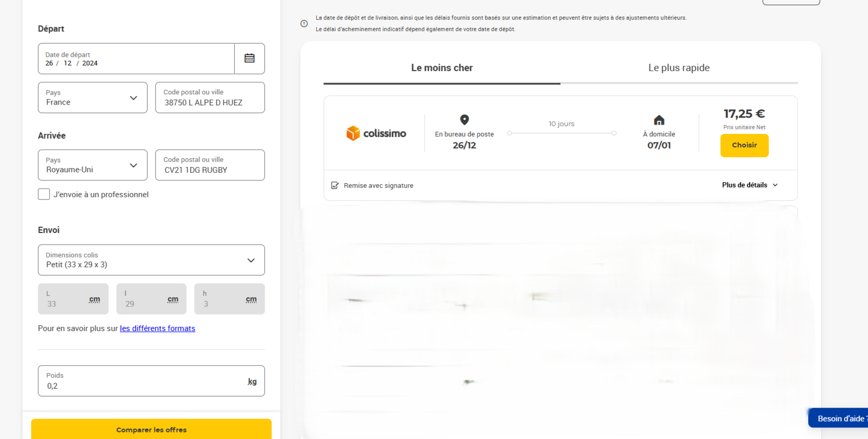The height and width of the screenshot is (439, 868).
Task: Click the Colissimo logo
Action: tap(376, 133)
